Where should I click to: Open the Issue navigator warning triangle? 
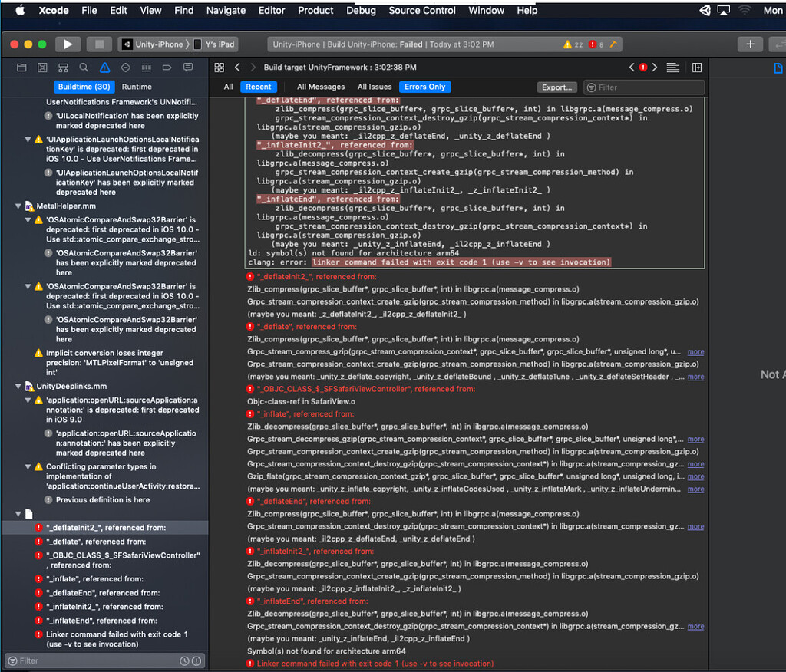pyautogui.click(x=104, y=68)
